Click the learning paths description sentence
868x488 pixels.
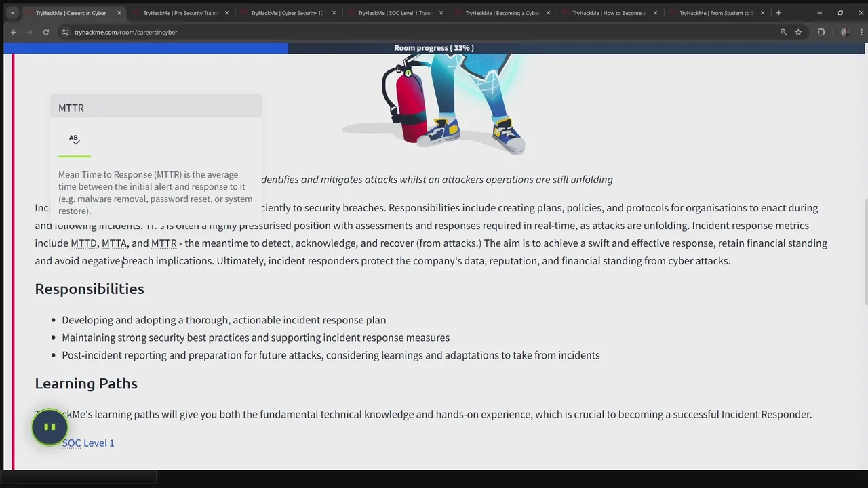[x=423, y=414]
